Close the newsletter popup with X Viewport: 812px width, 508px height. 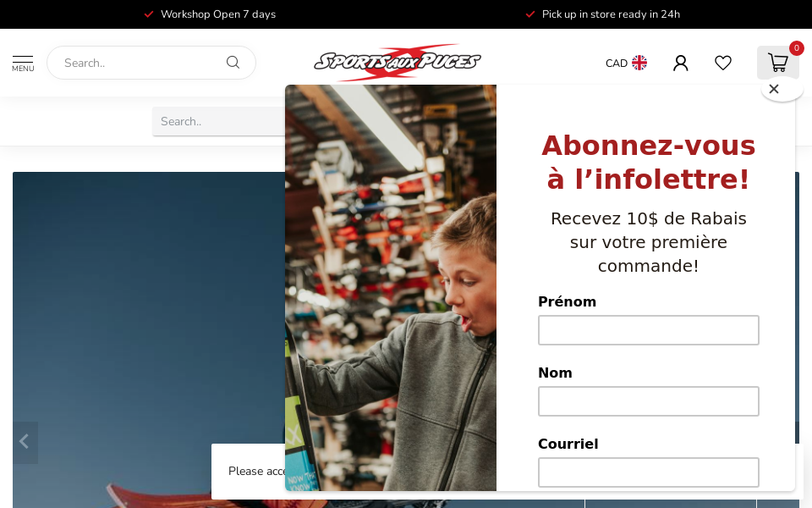774,89
